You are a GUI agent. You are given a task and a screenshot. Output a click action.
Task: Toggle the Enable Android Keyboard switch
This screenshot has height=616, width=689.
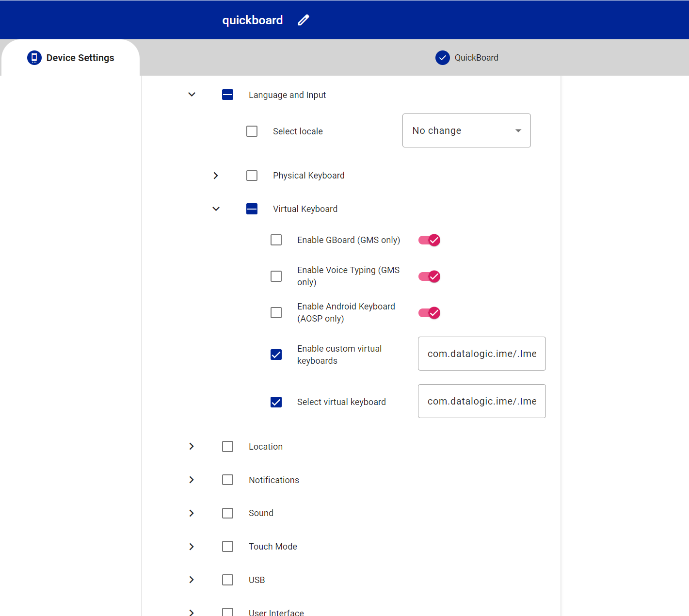coord(429,313)
